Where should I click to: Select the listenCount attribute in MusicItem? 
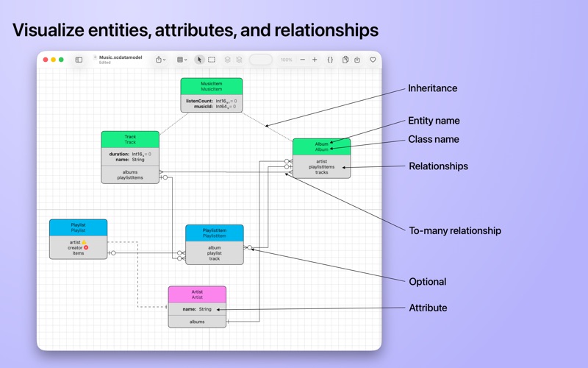(x=212, y=101)
